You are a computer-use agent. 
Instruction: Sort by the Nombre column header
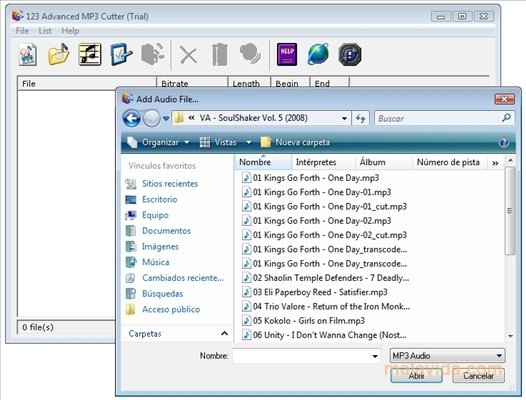pos(263,162)
